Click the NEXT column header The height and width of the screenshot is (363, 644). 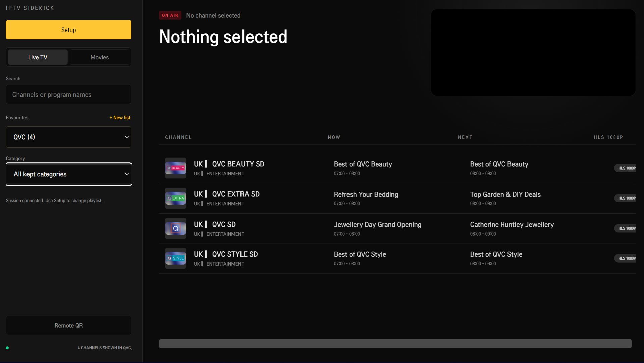click(x=465, y=137)
